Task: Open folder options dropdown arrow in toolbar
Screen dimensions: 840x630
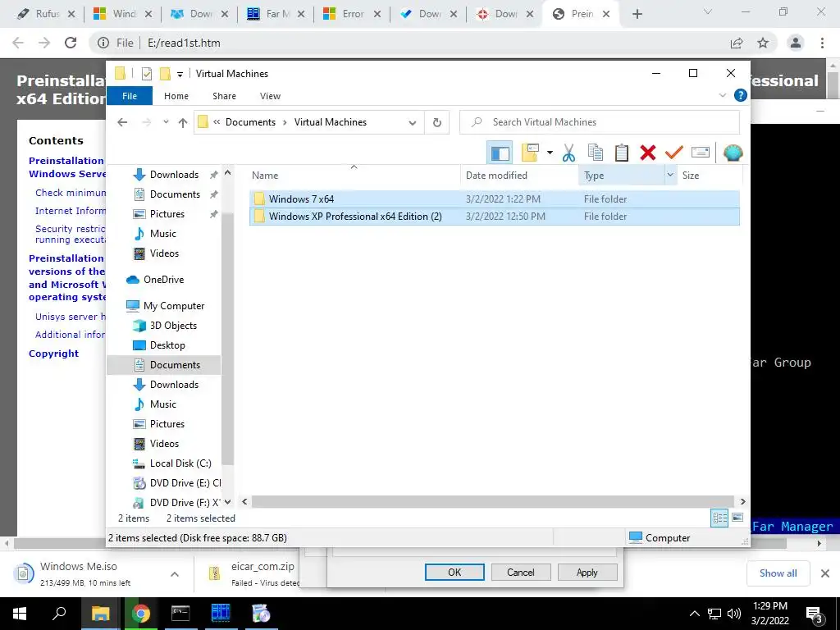Action: pos(550,153)
